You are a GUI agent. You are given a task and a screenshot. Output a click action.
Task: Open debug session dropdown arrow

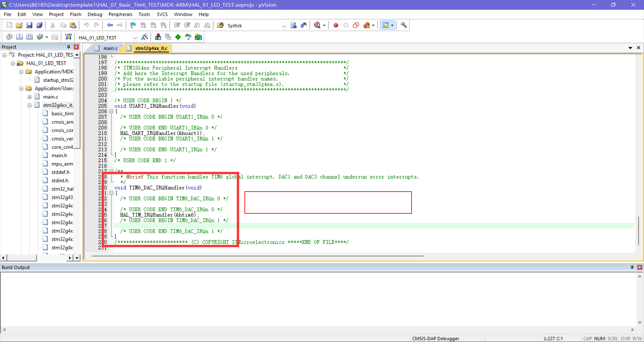(324, 25)
